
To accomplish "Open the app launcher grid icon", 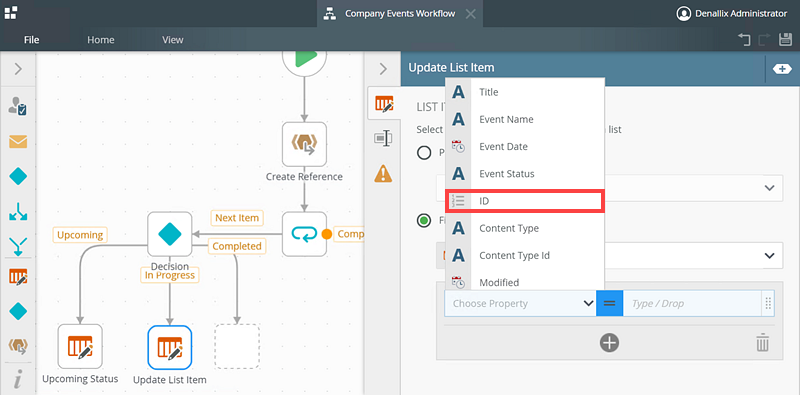I will [x=11, y=13].
